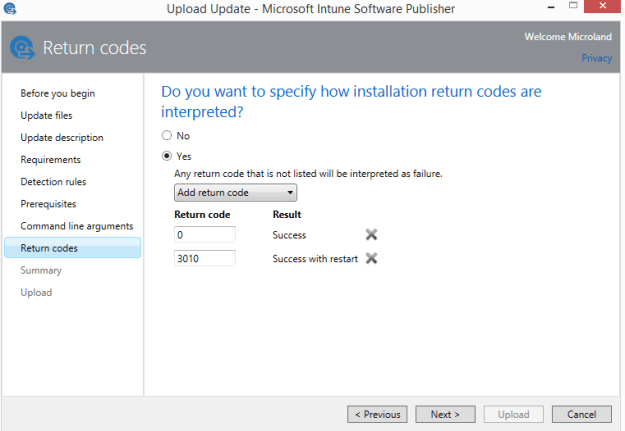Remove the return code 0 Success row

(x=371, y=234)
